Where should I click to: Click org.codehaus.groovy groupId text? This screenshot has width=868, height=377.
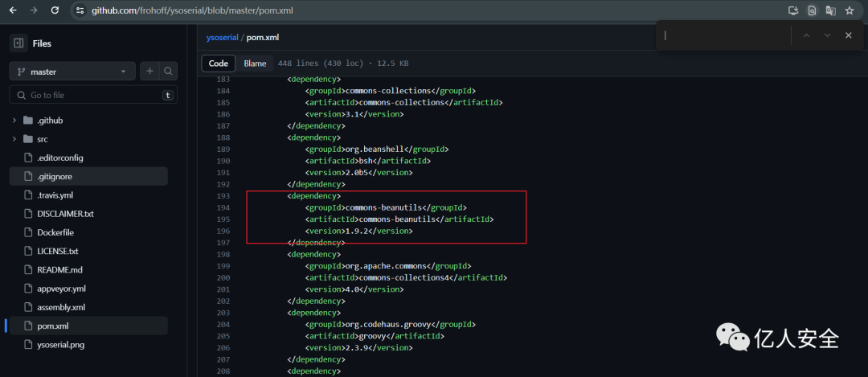[x=388, y=324]
